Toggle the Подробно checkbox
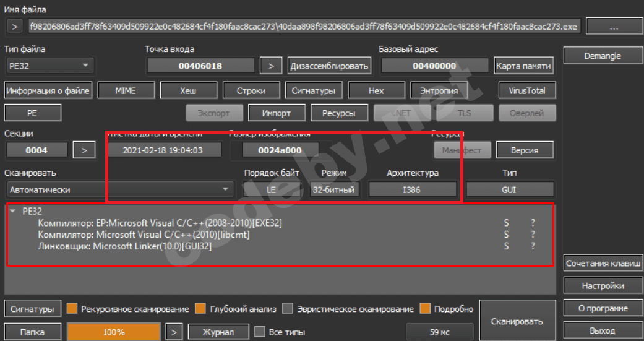The height and width of the screenshot is (341, 644). point(425,309)
